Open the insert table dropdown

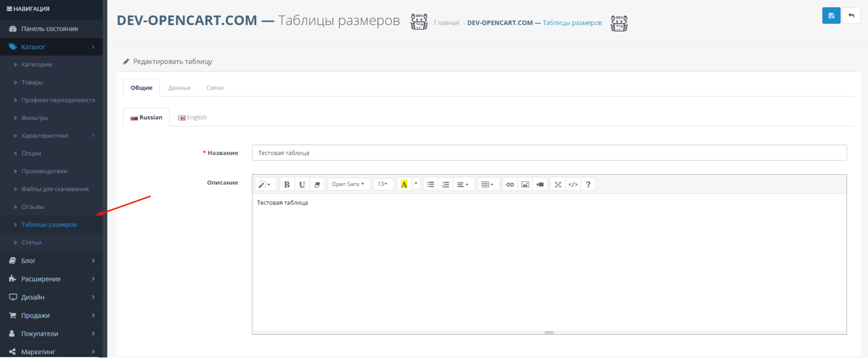pos(488,184)
